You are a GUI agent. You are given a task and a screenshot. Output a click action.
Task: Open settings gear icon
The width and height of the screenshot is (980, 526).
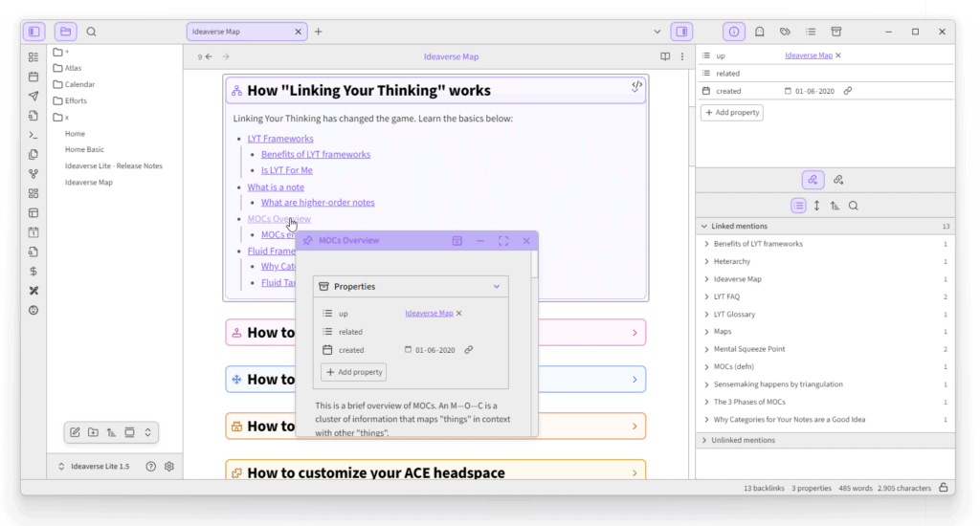169,466
